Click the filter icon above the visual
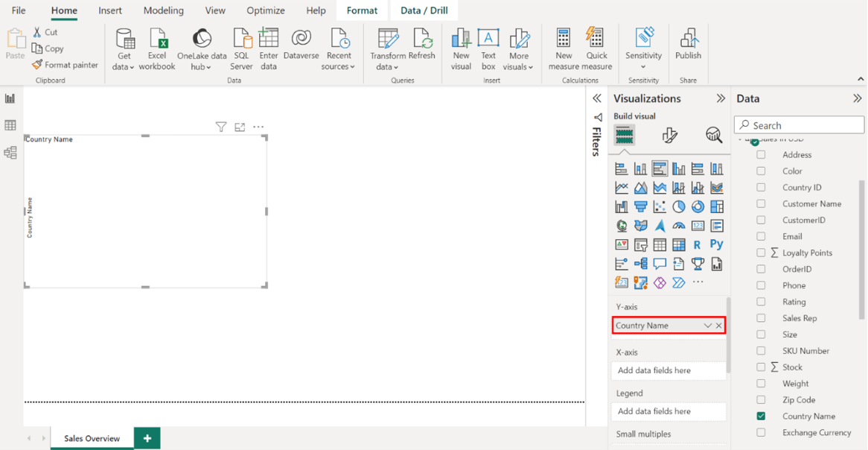The image size is (868, 450). (x=221, y=127)
